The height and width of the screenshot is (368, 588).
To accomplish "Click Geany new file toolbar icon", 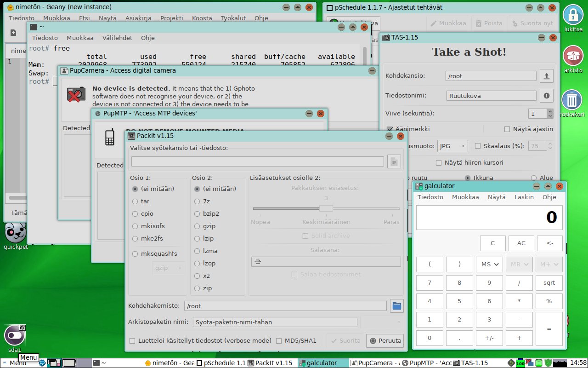I will (x=13, y=33).
